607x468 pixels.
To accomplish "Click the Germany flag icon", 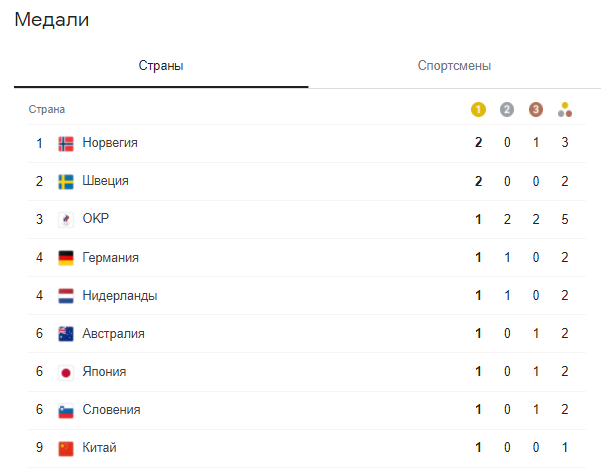I will point(66,257).
